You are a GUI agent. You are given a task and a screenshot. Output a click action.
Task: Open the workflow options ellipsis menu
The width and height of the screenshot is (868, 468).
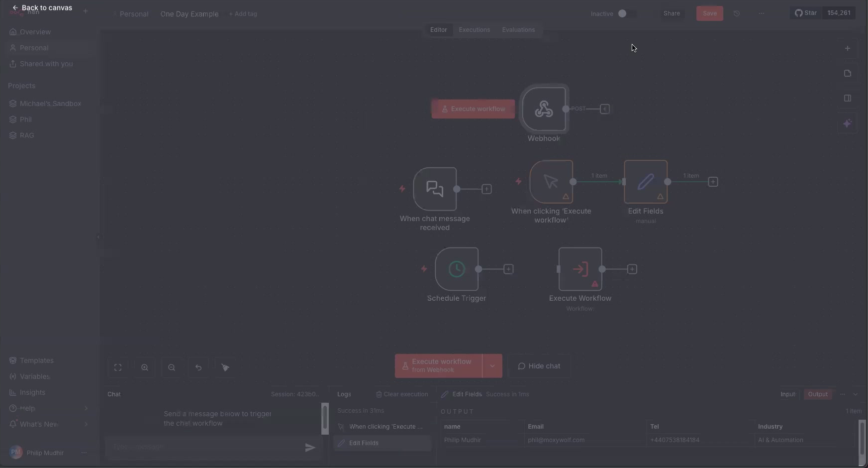tap(762, 13)
